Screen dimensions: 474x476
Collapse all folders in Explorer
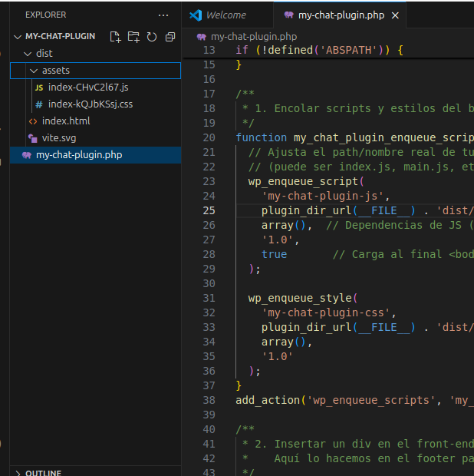[x=170, y=37]
